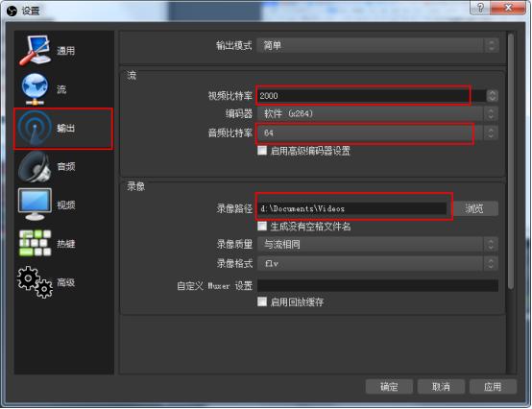This screenshot has height=409, width=532.
Task: Open the 视频 (Video) monitor icon
Action: [35, 204]
